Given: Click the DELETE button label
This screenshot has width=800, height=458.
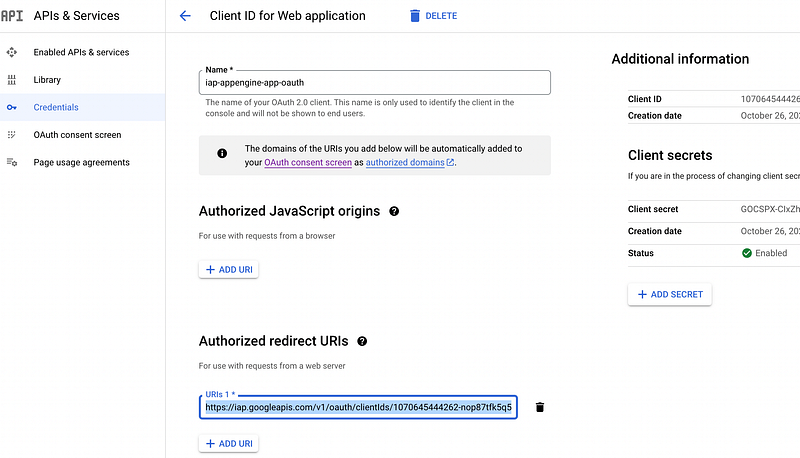Looking at the screenshot, I should coord(441,16).
